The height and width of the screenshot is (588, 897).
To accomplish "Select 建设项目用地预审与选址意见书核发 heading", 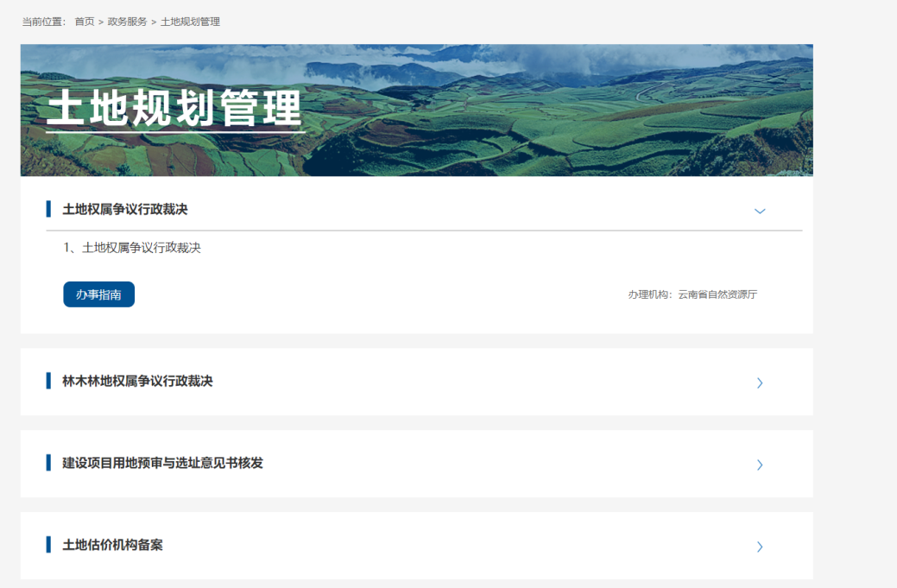I will (162, 463).
